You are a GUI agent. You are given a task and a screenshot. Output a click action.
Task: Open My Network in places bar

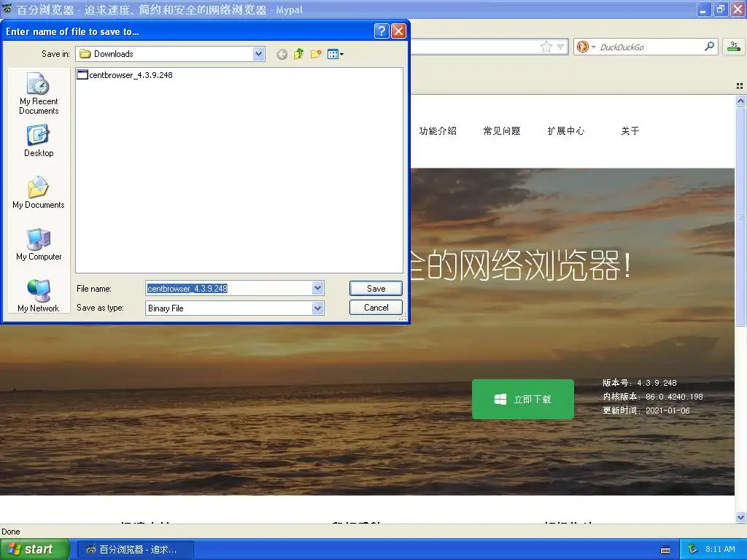(x=39, y=296)
